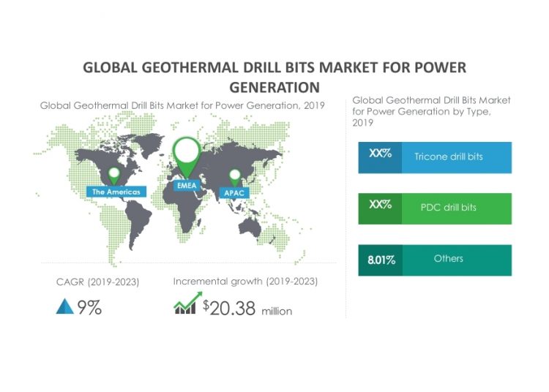Select The Americas region label

click(x=113, y=192)
